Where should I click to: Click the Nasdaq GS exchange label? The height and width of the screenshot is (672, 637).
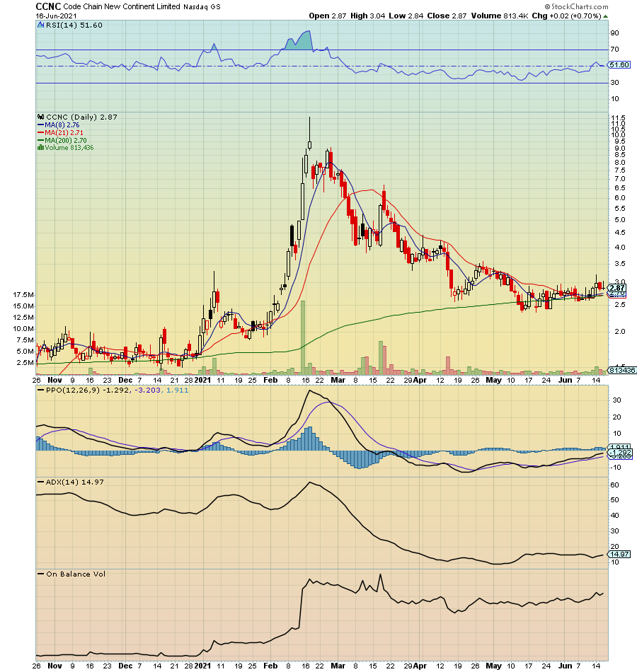[x=202, y=7]
